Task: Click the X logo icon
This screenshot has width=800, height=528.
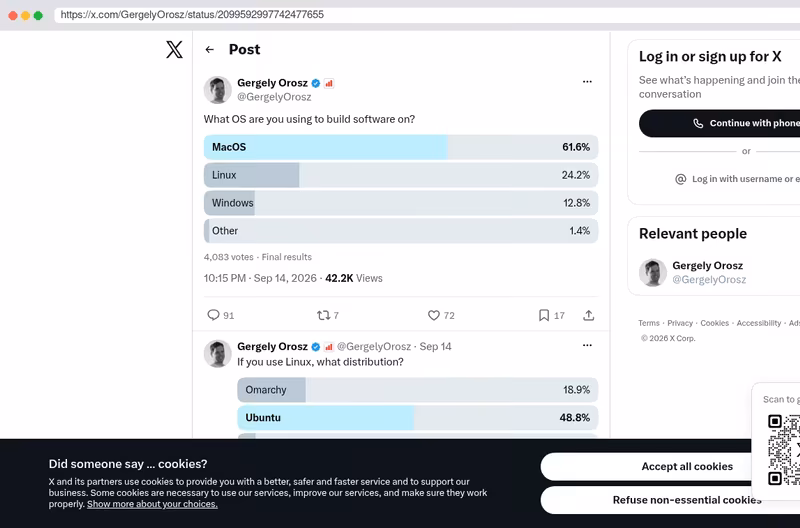Action: [174, 49]
